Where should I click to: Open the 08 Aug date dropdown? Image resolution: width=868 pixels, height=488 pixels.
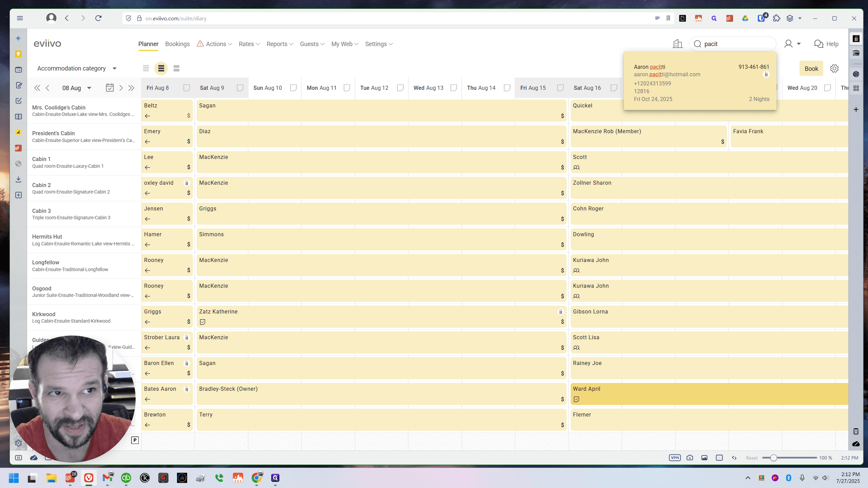point(77,88)
